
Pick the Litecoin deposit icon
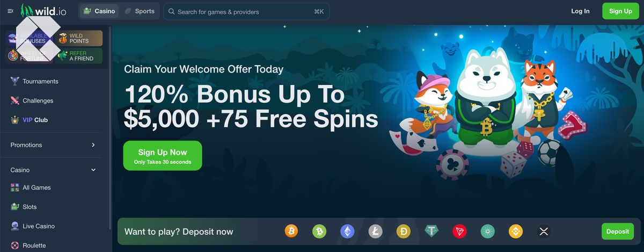tap(376, 232)
